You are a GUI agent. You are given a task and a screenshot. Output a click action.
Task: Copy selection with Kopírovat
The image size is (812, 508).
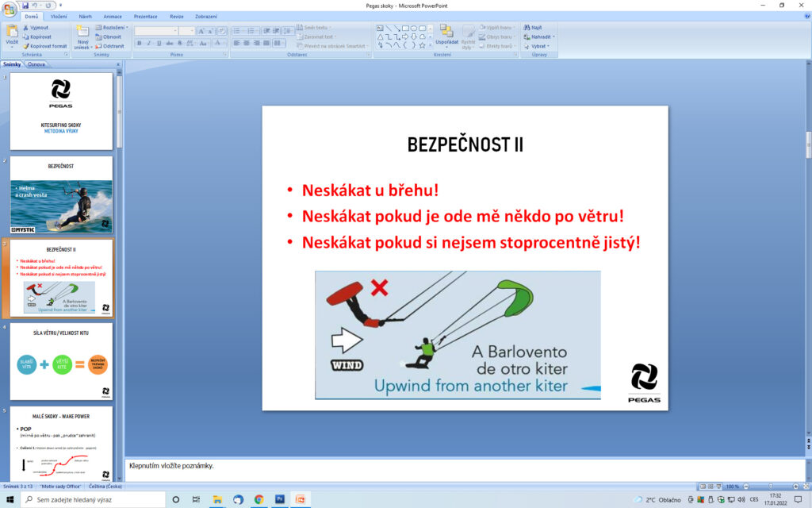click(36, 37)
